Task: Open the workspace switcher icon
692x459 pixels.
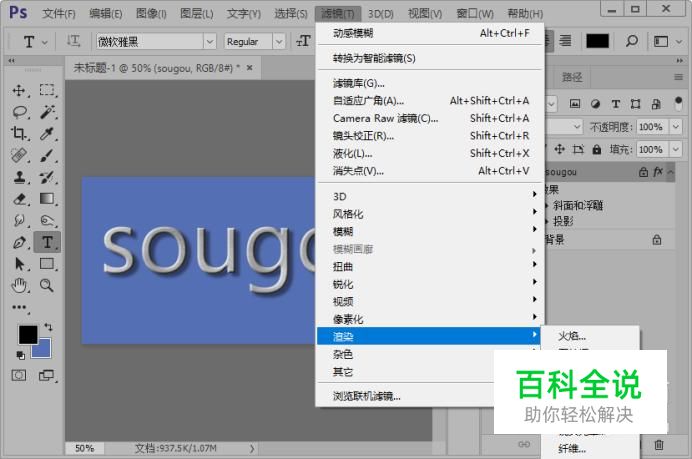Action: coord(661,41)
